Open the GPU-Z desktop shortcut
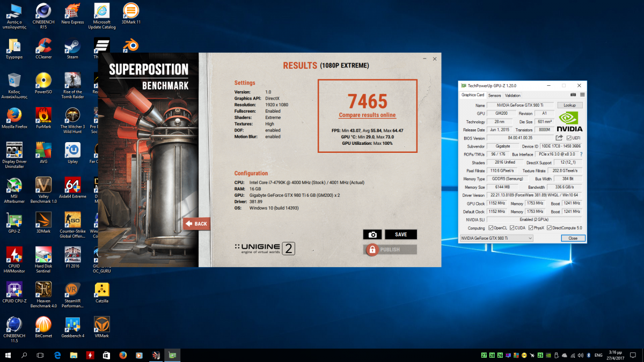The image size is (644, 362). pos(14,223)
